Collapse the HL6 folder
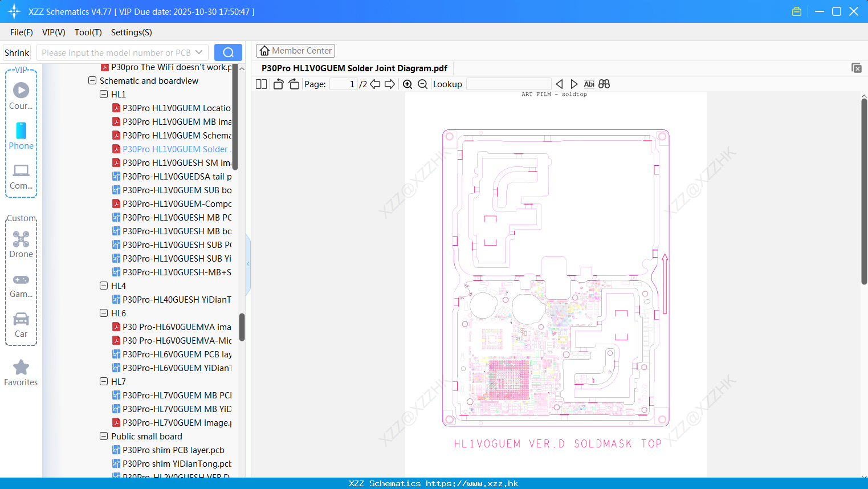The height and width of the screenshot is (489, 868). coord(104,313)
